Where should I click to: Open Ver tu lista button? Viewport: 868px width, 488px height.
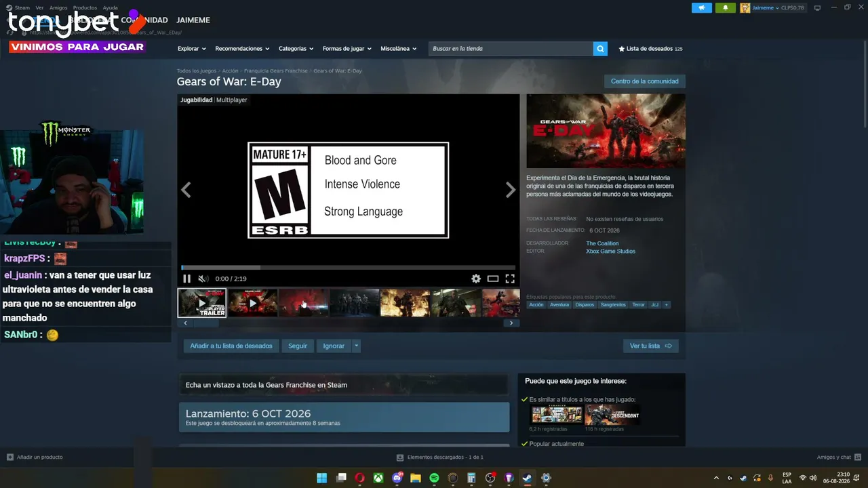click(651, 346)
